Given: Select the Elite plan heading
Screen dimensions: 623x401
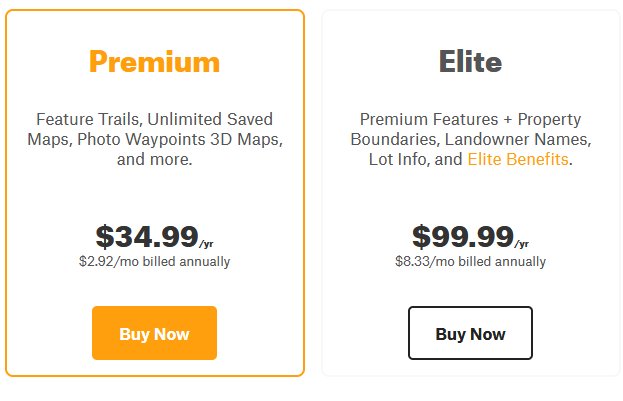Looking at the screenshot, I should (x=470, y=61).
